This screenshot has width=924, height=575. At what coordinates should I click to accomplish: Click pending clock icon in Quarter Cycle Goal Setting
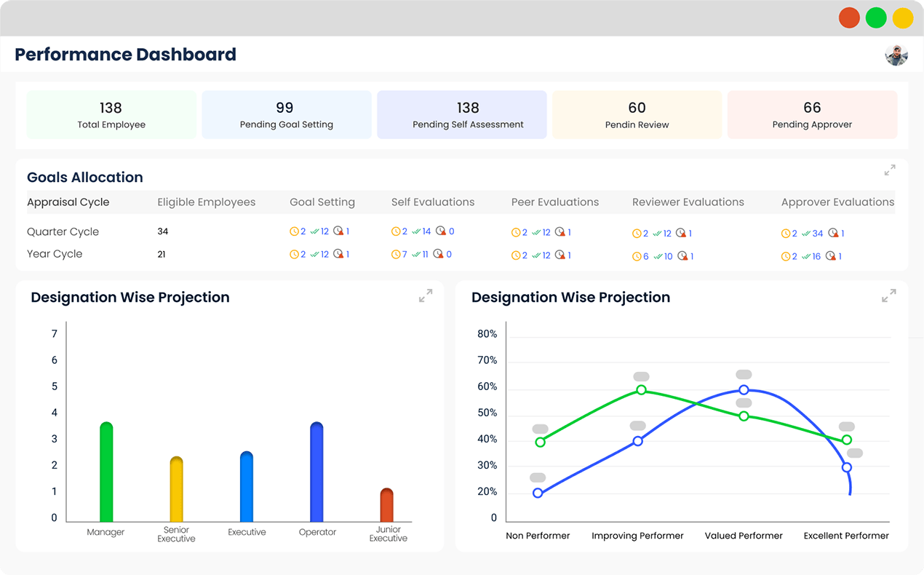294,231
